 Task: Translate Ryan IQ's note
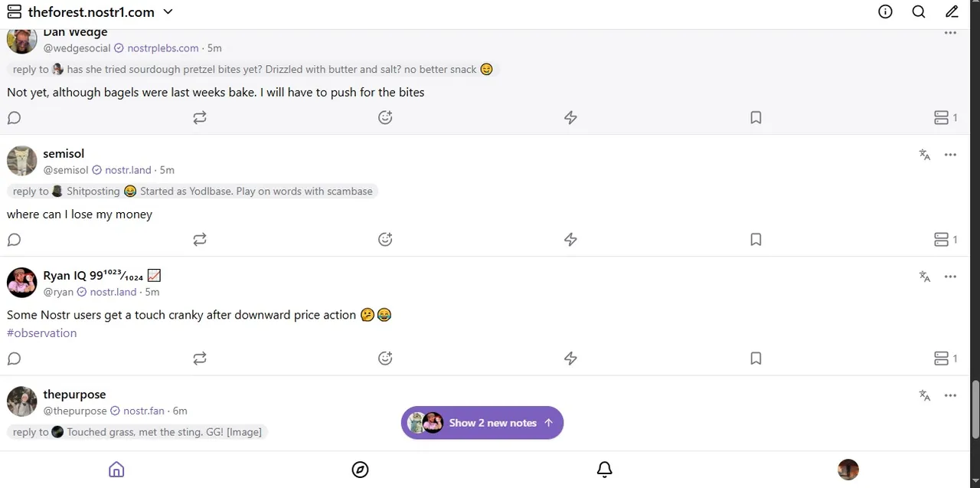pyautogui.click(x=925, y=277)
